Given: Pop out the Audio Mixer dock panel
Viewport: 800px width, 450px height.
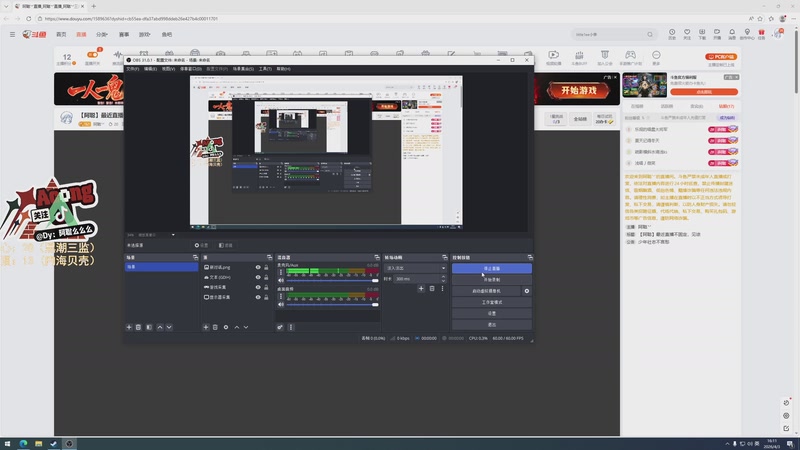Looking at the screenshot, I should pos(377,257).
